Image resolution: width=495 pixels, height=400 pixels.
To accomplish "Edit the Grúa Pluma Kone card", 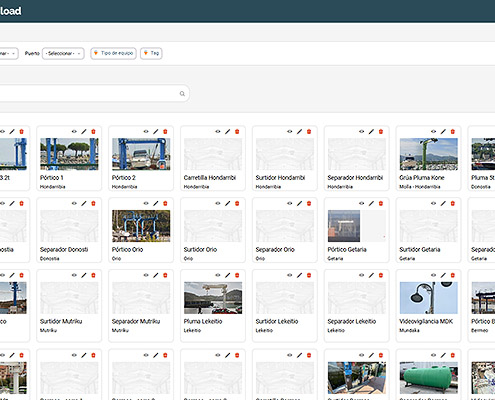I will pyautogui.click(x=443, y=132).
